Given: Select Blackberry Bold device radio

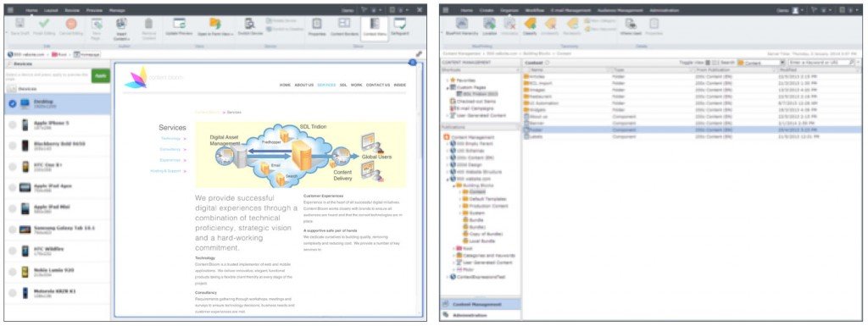Looking at the screenshot, I should coord(12,146).
